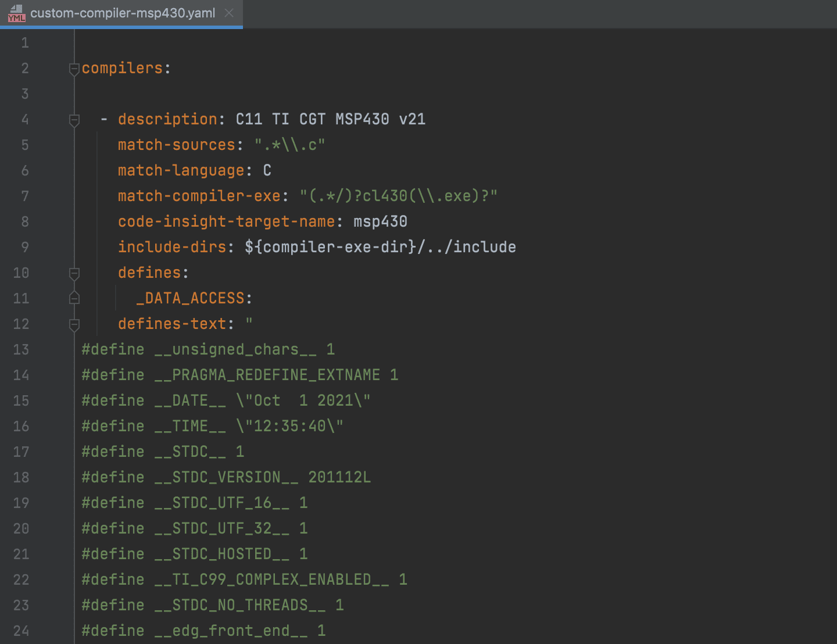The image size is (837, 644).
Task: Click the defines key
Action: pos(149,273)
